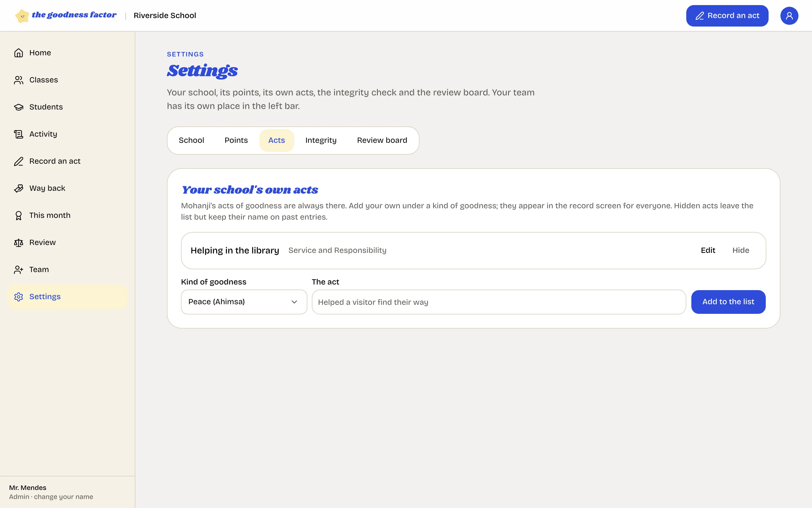
Task: Click Settings label in sidebar
Action: point(45,297)
